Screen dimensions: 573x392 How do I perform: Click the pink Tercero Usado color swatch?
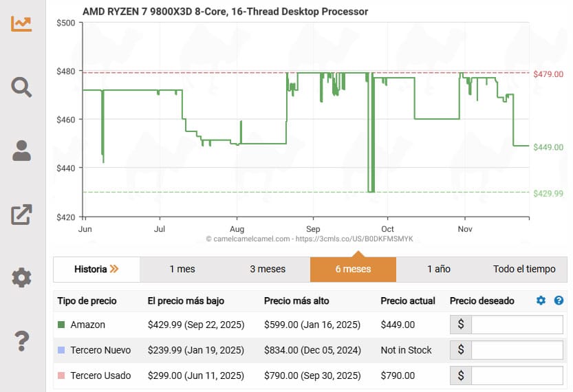pos(61,375)
